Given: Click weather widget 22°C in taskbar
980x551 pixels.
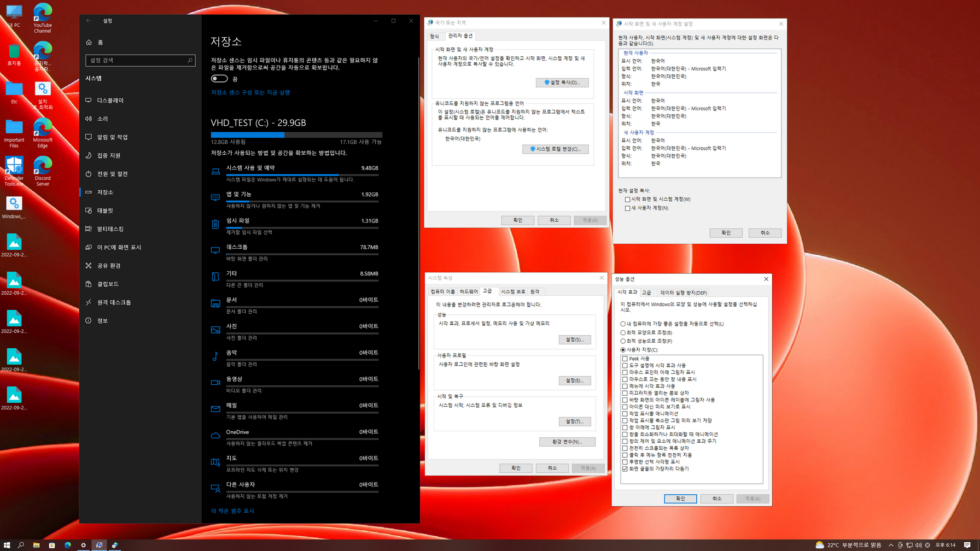Looking at the screenshot, I should pos(848,545).
